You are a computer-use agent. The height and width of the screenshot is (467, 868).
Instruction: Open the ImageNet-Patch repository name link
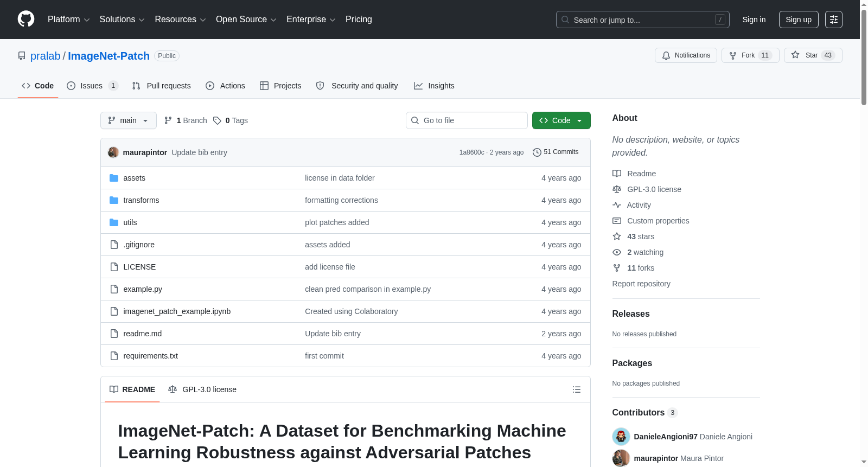108,56
